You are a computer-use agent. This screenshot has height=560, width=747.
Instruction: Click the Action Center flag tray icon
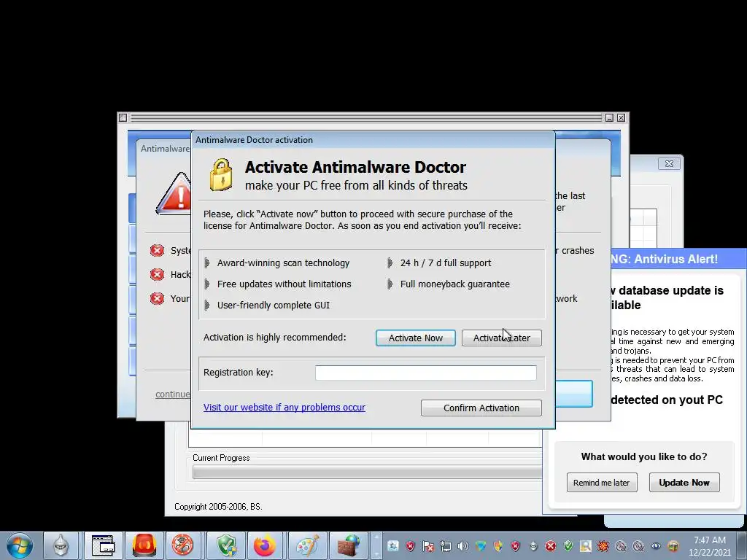pyautogui.click(x=428, y=546)
